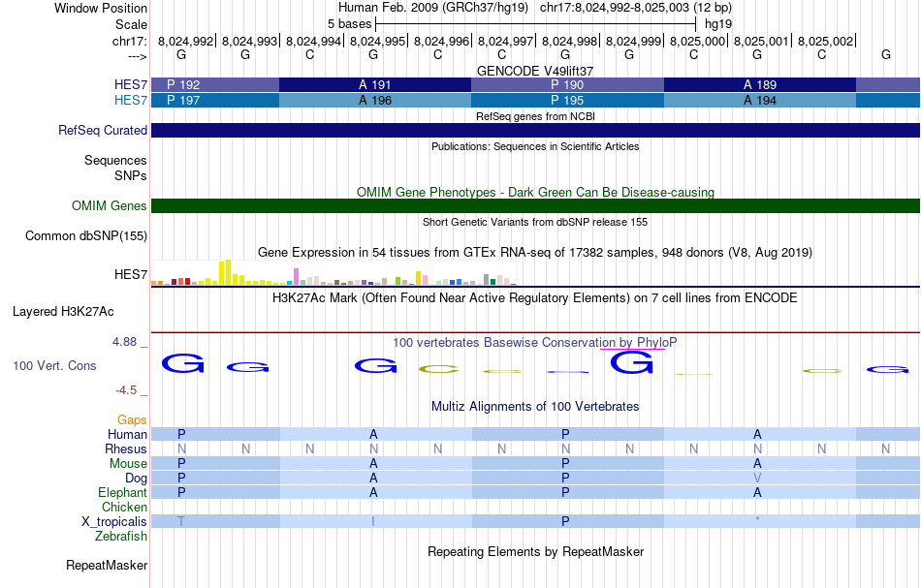Click the Window Position label
The image size is (921, 588).
coord(101,8)
